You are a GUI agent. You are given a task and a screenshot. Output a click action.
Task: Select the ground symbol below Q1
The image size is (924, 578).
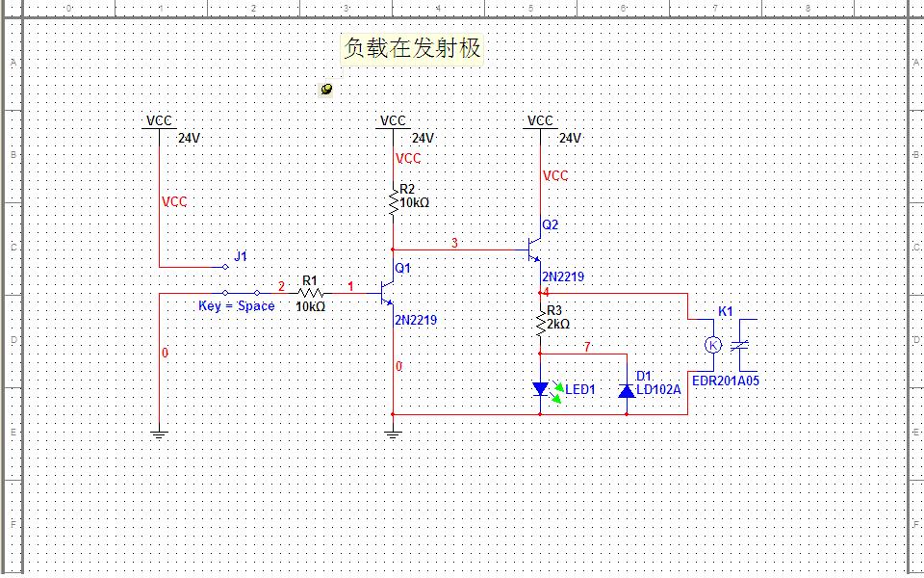click(x=393, y=433)
